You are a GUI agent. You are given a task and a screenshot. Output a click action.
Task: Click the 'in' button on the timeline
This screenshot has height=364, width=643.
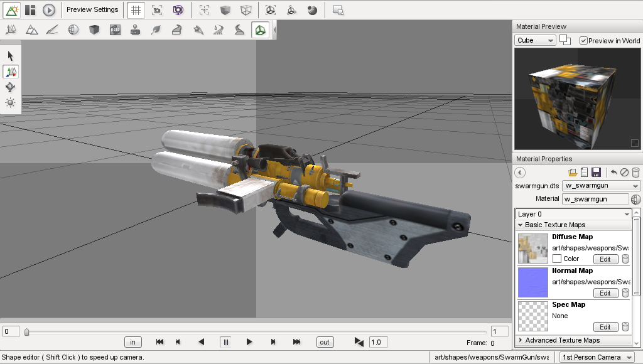(132, 342)
